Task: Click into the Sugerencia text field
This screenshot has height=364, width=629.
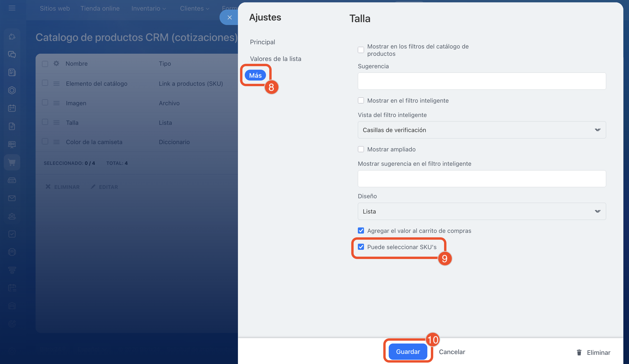Action: [x=482, y=81]
